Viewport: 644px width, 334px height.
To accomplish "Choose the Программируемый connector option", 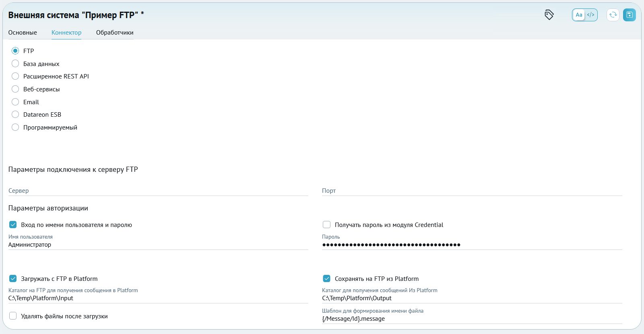I will (x=15, y=127).
